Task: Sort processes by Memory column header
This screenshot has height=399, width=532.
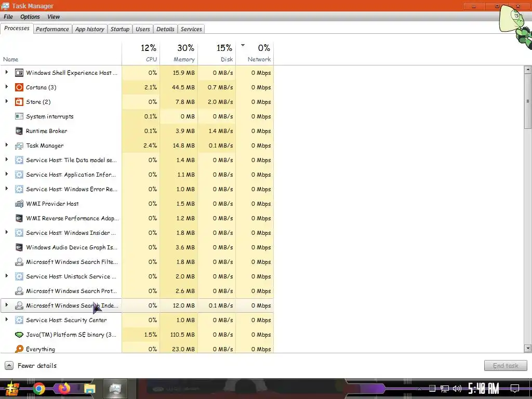Action: [179, 53]
